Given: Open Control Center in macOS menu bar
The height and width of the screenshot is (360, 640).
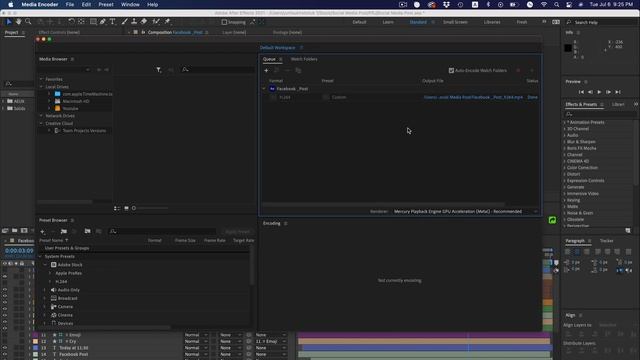Looking at the screenshot, I should (x=569, y=4).
